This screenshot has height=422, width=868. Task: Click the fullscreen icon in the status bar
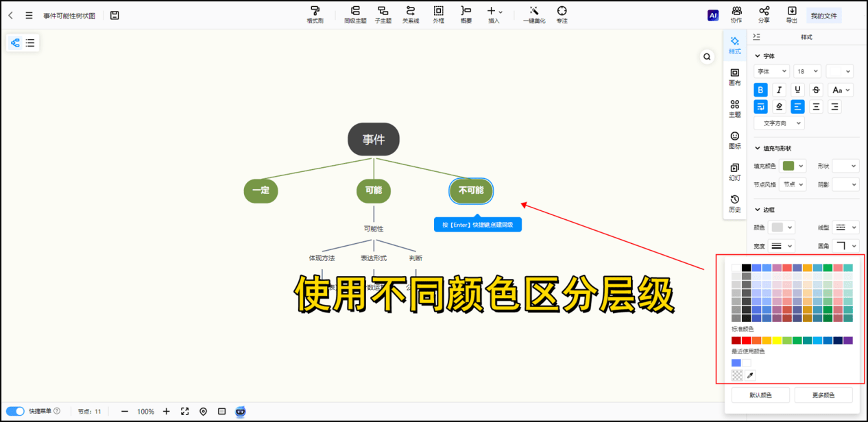184,412
